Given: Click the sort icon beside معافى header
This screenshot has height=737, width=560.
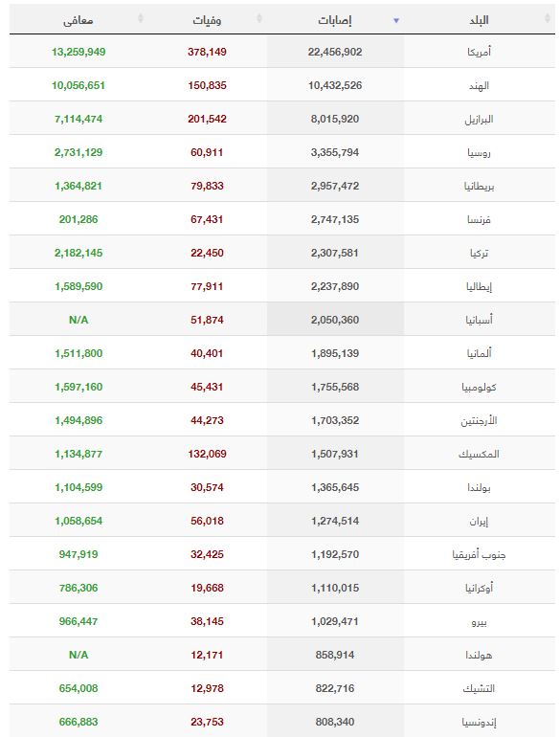Looking at the screenshot, I should pyautogui.click(x=140, y=18).
